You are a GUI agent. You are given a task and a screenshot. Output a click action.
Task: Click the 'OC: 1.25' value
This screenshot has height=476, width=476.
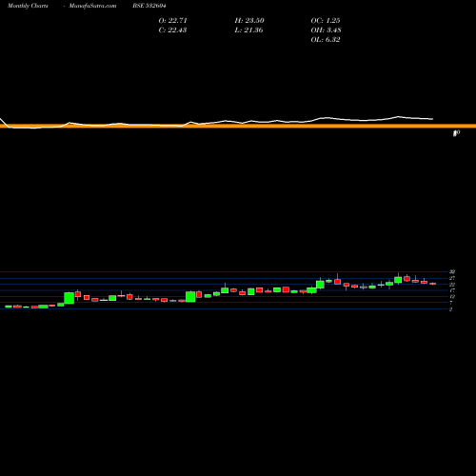point(326,20)
